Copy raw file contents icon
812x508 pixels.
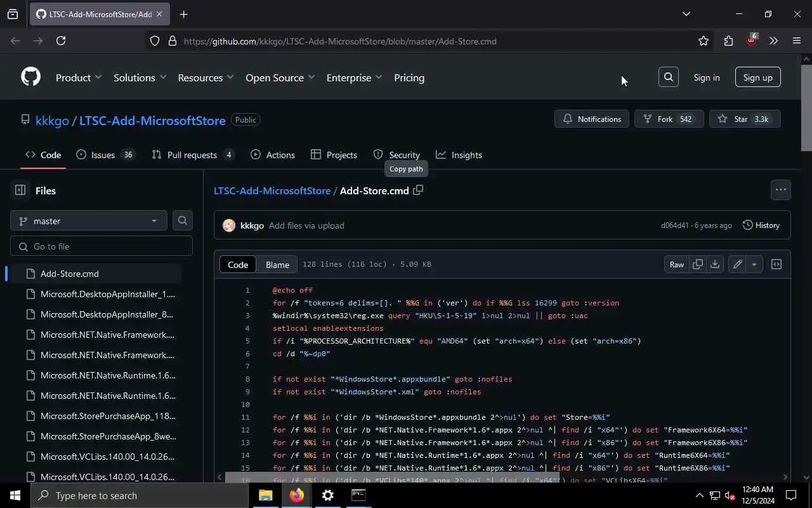coord(698,264)
